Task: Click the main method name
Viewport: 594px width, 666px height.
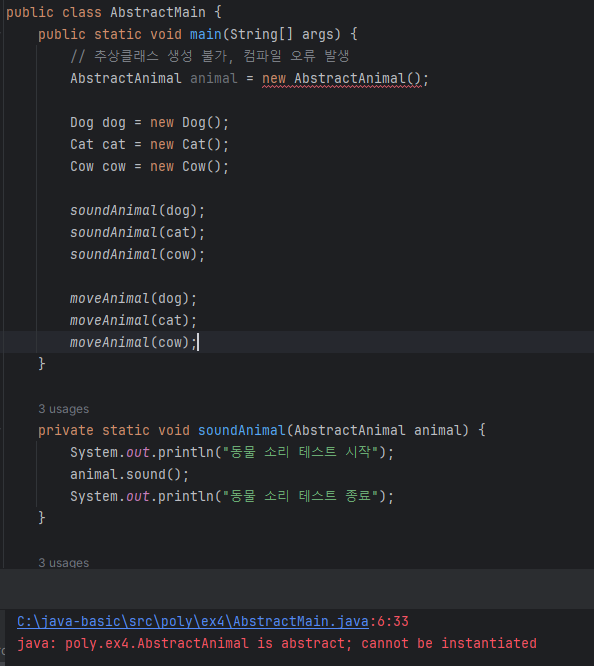Action: coord(206,34)
